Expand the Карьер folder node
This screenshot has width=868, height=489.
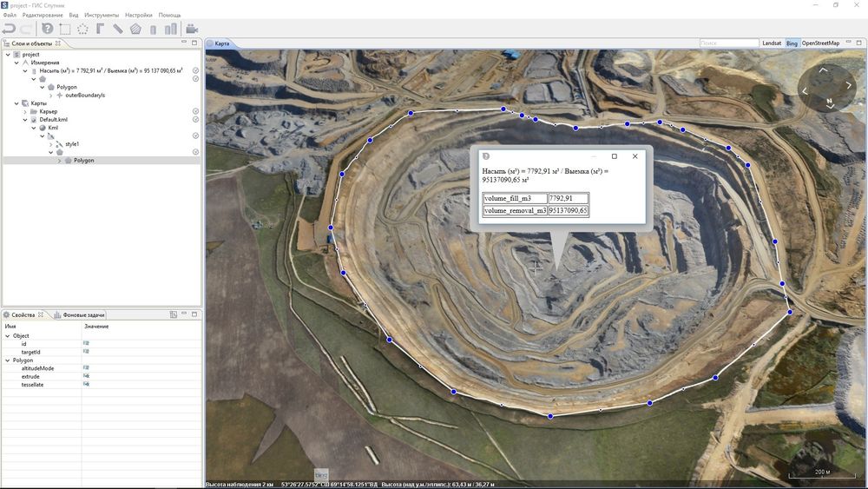pos(25,111)
